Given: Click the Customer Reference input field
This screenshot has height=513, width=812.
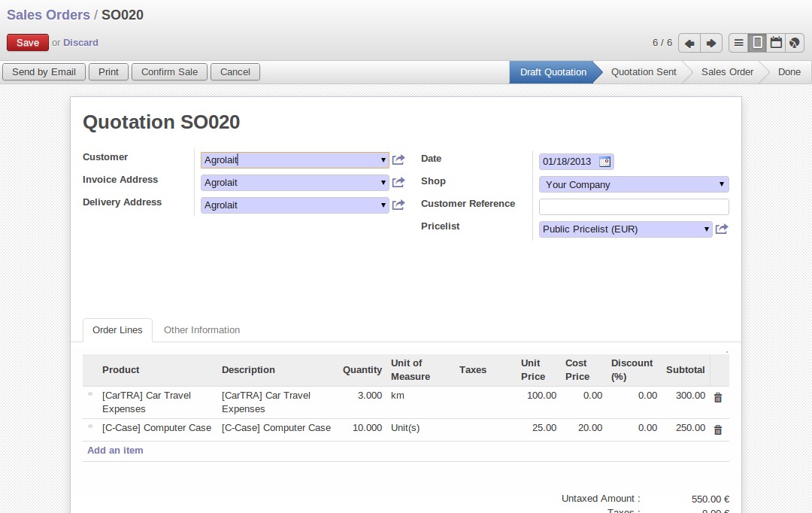Looking at the screenshot, I should pyautogui.click(x=633, y=207).
